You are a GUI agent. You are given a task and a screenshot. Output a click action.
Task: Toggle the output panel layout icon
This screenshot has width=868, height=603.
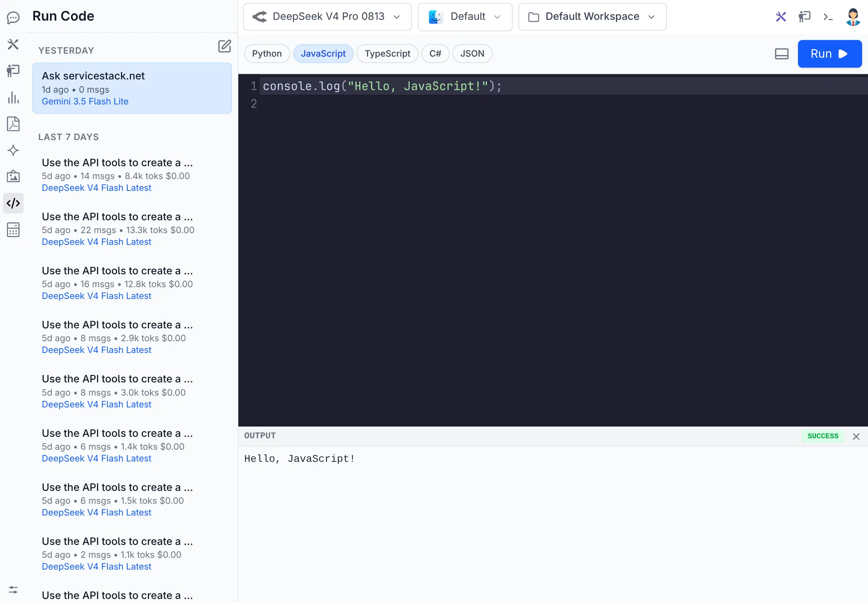point(782,54)
